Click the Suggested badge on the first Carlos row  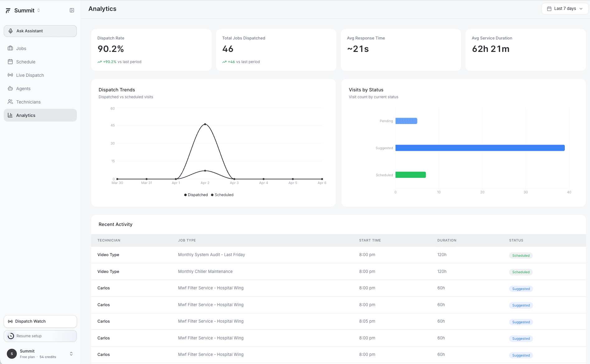point(521,288)
